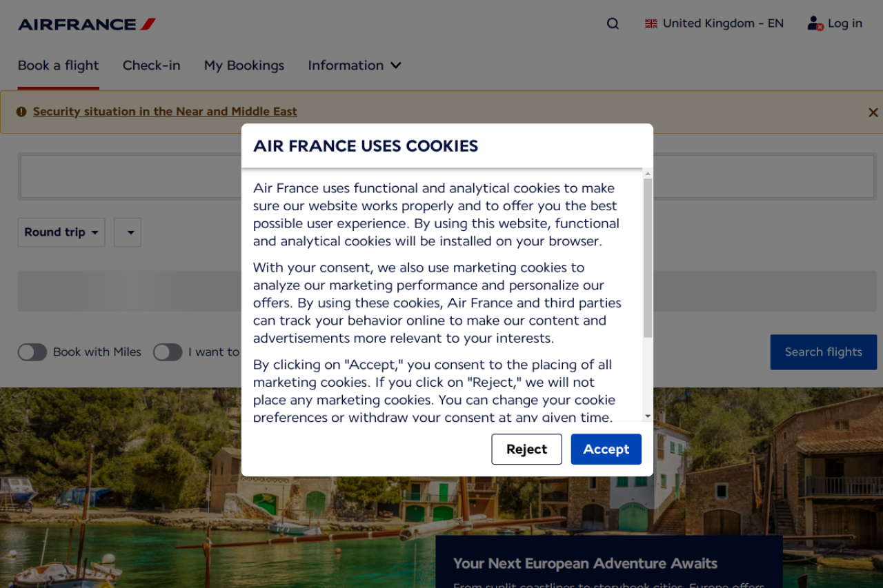Reject marketing cookies
The height and width of the screenshot is (588, 883).
526,449
